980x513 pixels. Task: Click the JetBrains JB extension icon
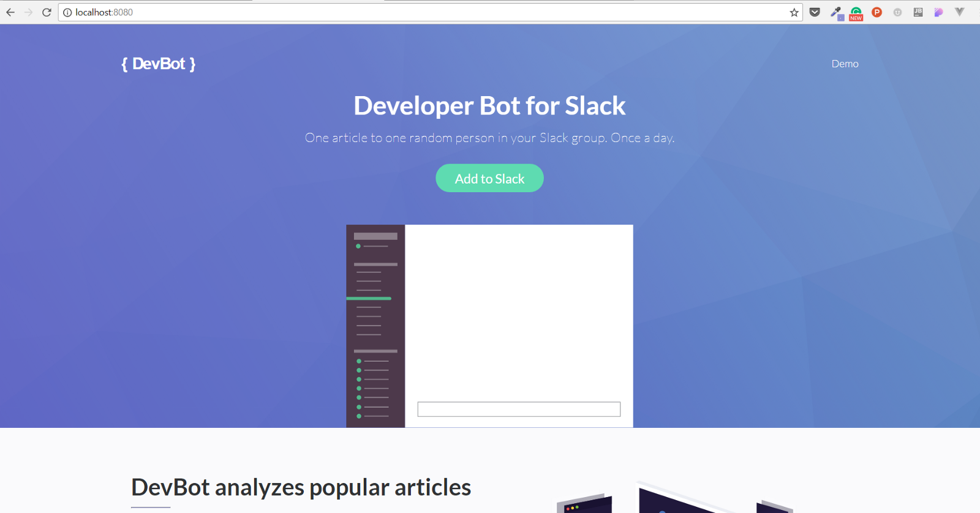click(918, 12)
